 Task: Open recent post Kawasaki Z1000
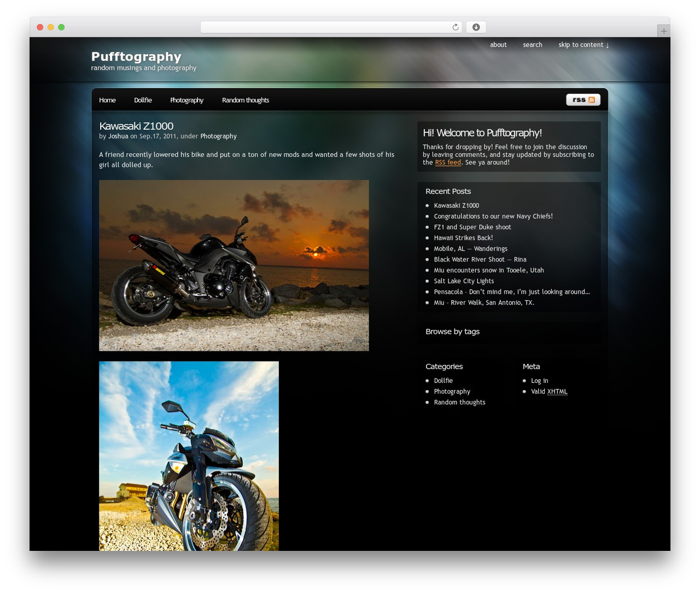[456, 206]
